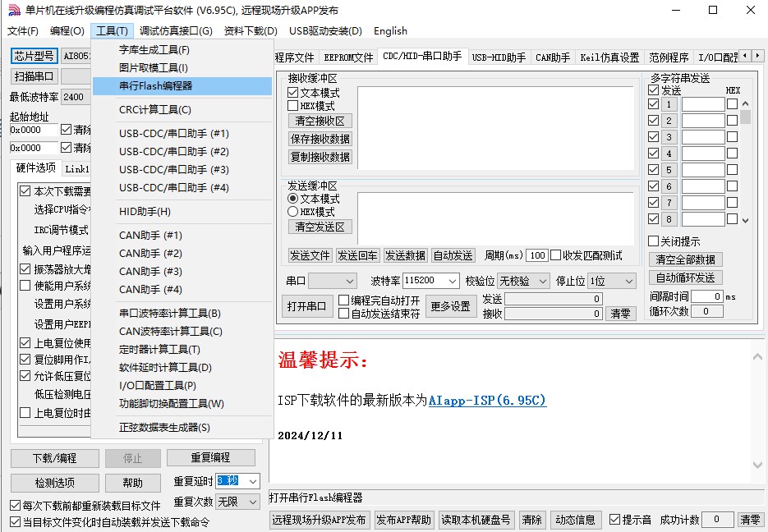Click 周期(ms) 100 input field
The width and height of the screenshot is (768, 532).
537,255
